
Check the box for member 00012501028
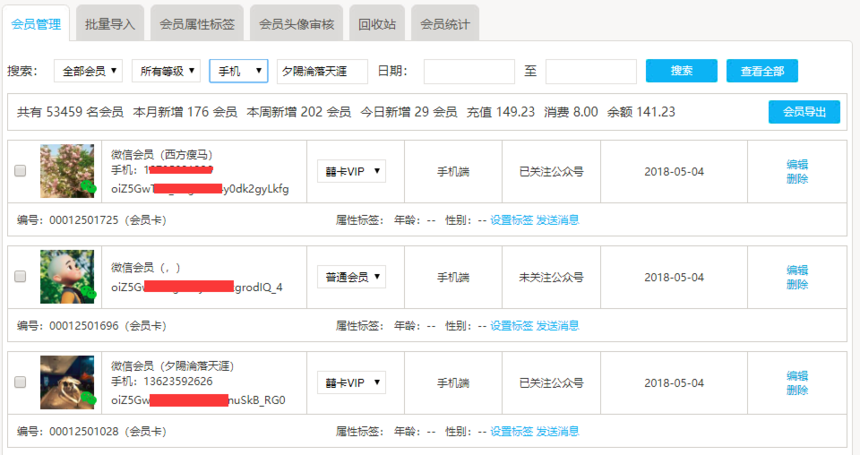coord(20,382)
